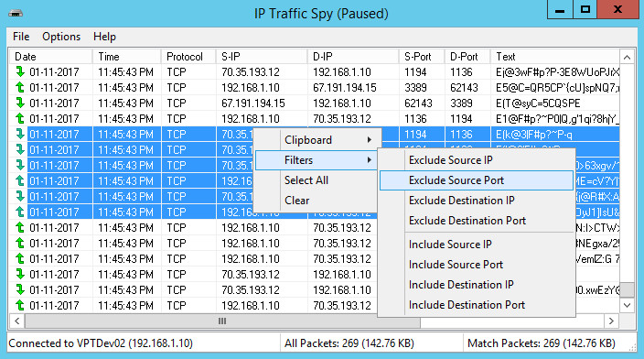Open the Help menu
This screenshot has height=359, width=644.
click(x=104, y=37)
